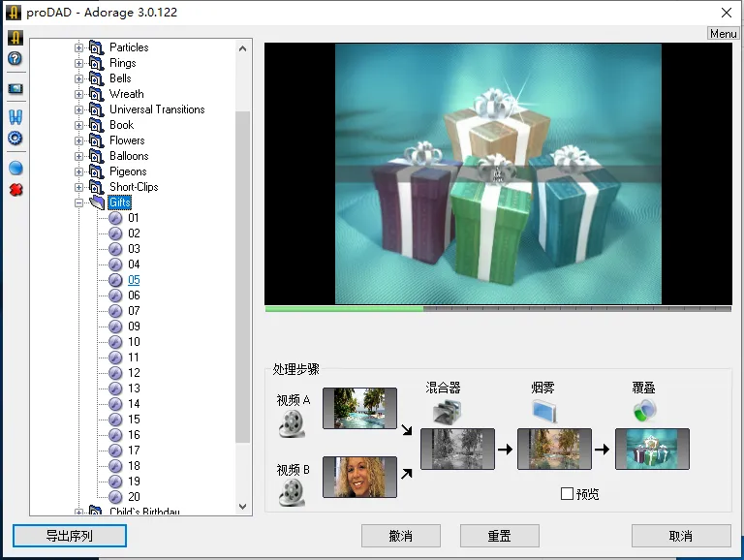Screen dimensions: 744x560
Task: Click the tree scrollbar up arrow
Action: [242, 47]
